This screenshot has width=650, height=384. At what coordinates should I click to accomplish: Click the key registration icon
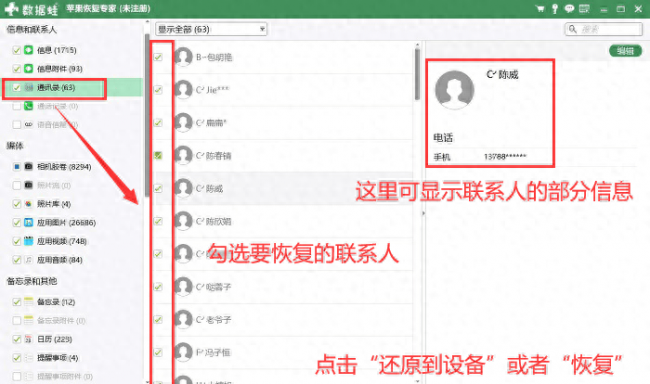(x=555, y=9)
